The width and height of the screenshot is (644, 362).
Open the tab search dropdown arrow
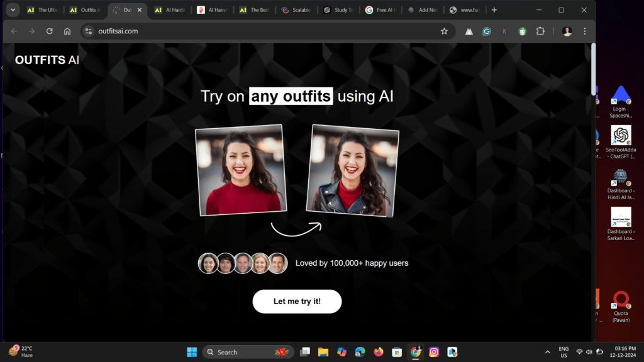coord(13,10)
